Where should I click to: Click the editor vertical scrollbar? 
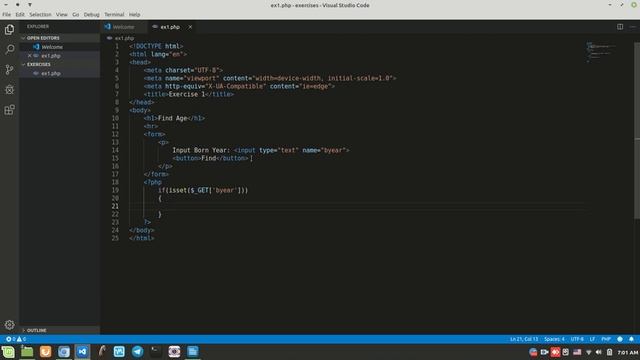coord(637,131)
